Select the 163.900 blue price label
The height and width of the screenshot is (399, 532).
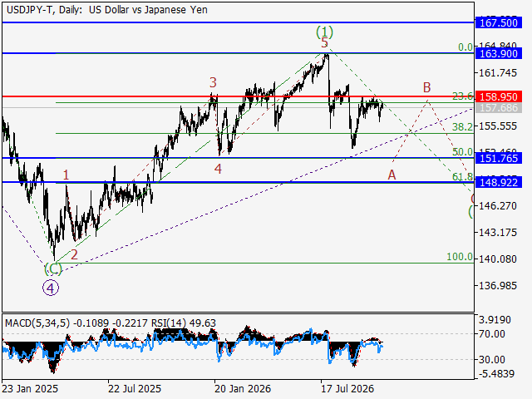tap(499, 53)
